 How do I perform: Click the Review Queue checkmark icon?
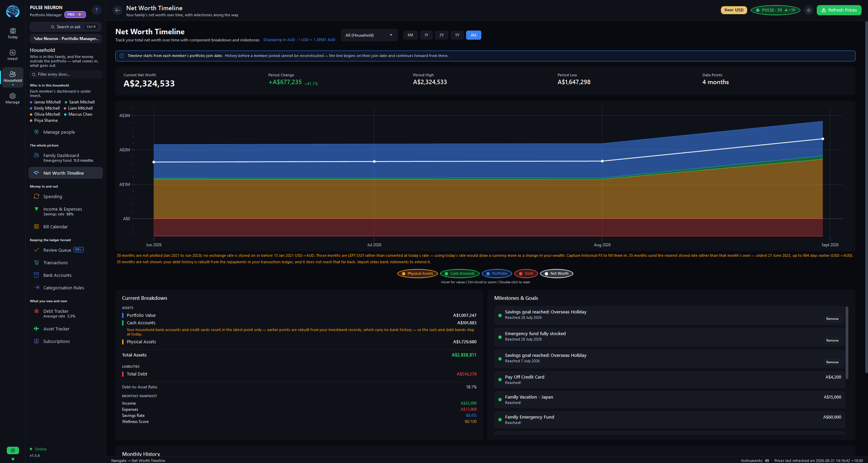[x=36, y=250]
